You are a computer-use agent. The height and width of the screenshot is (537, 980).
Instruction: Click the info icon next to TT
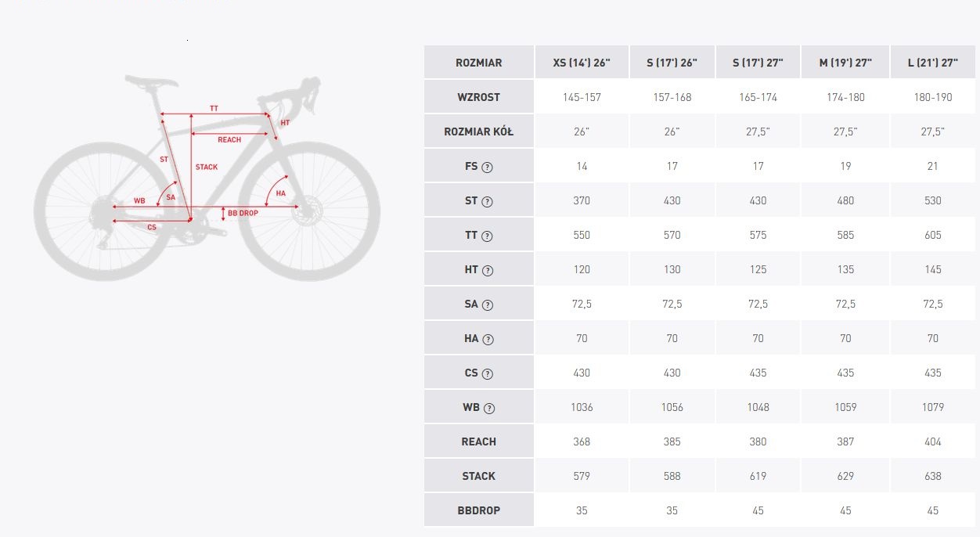pyautogui.click(x=488, y=236)
